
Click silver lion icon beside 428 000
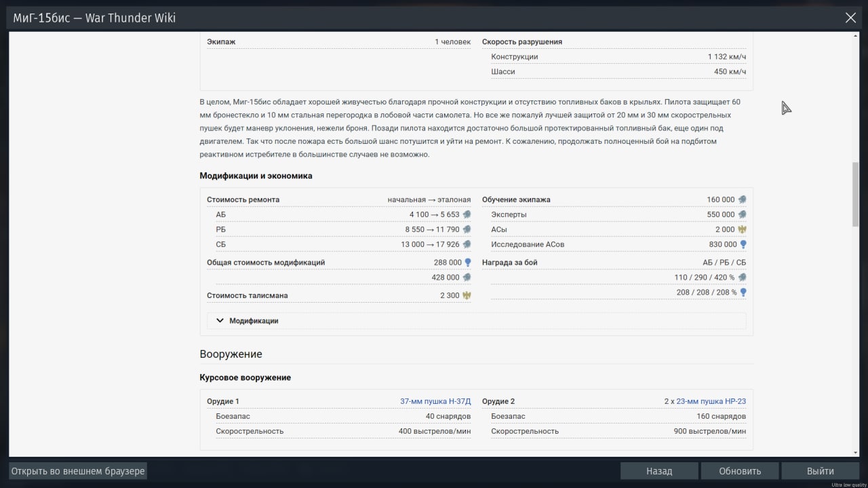point(467,277)
